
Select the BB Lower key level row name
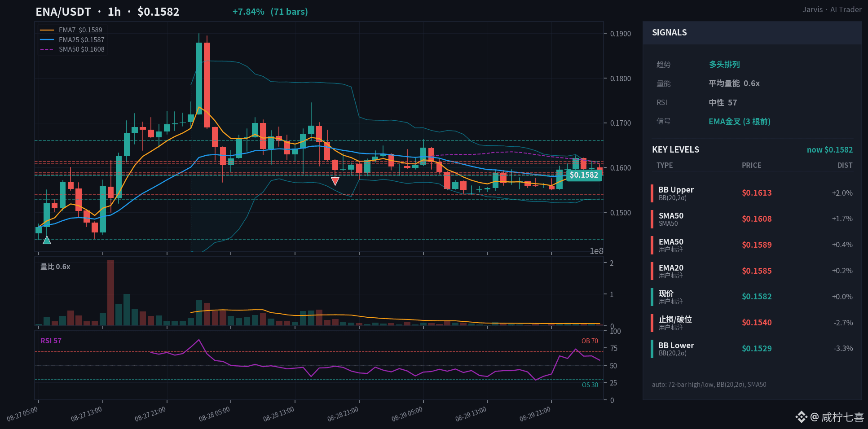pos(676,346)
